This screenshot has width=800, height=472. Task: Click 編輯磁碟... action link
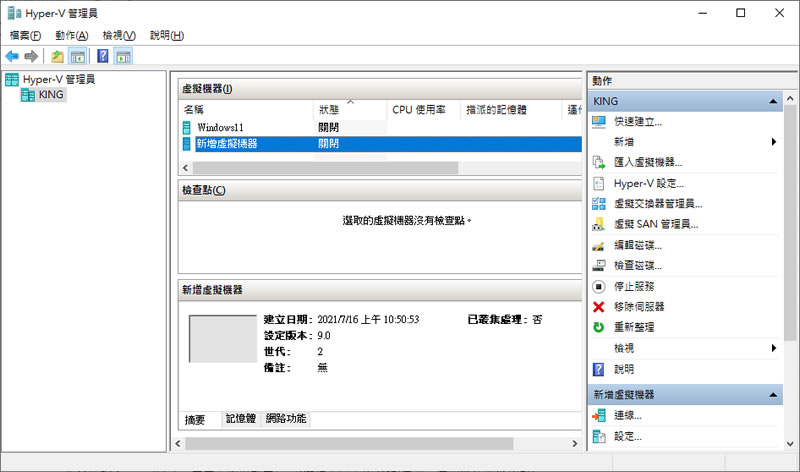(x=638, y=245)
